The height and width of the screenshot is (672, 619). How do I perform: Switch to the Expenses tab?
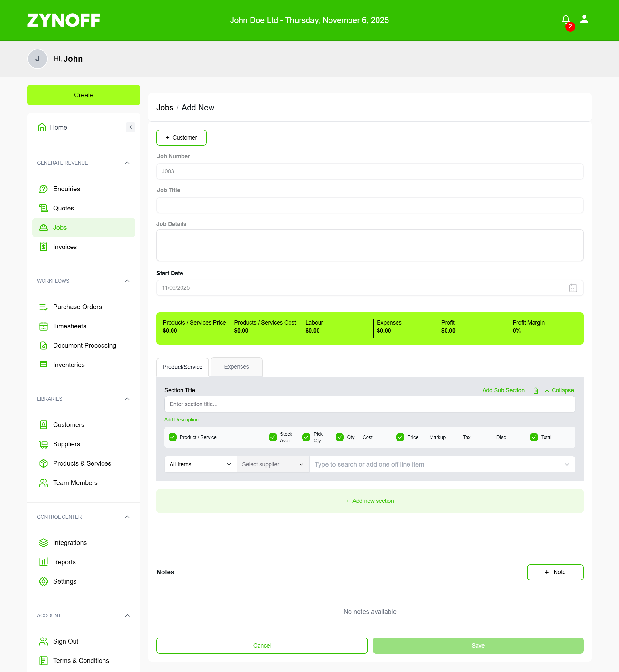[236, 367]
